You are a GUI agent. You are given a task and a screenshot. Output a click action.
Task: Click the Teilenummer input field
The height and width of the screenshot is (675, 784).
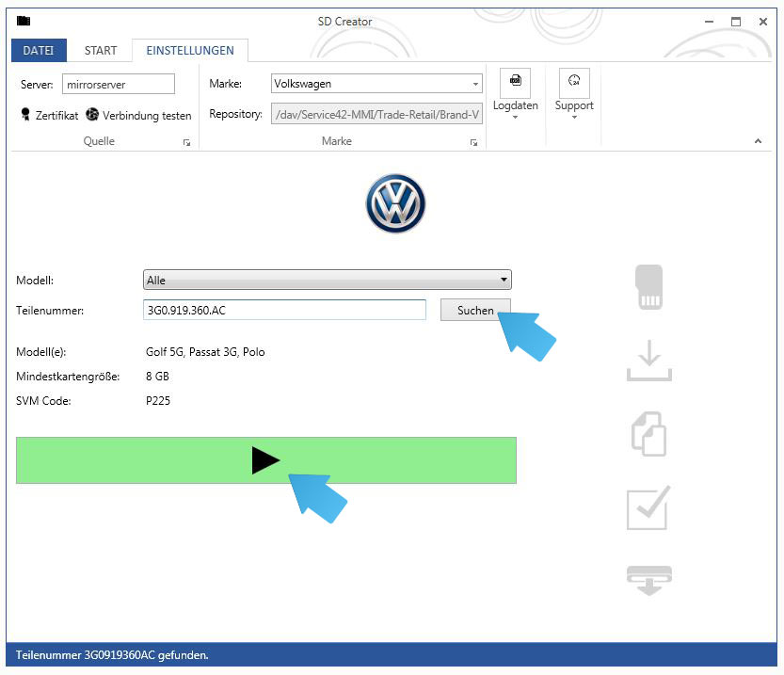click(x=284, y=310)
